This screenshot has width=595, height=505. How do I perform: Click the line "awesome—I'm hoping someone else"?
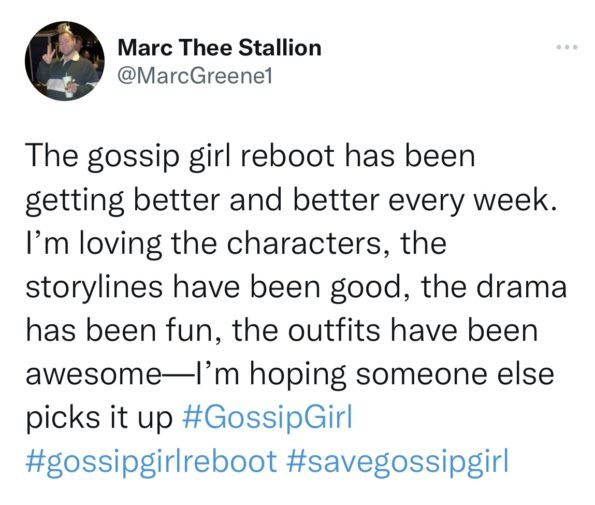[290, 374]
